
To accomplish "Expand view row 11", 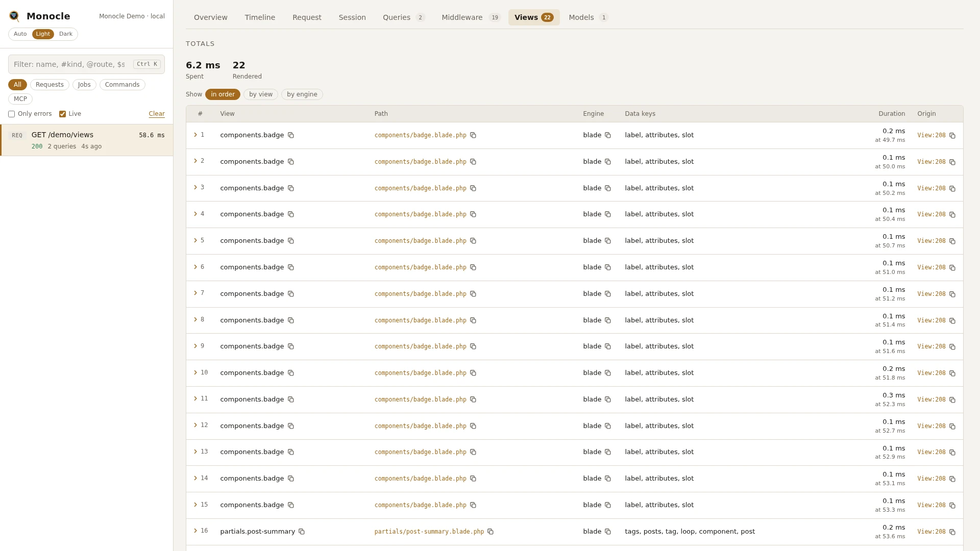I will coord(195,398).
